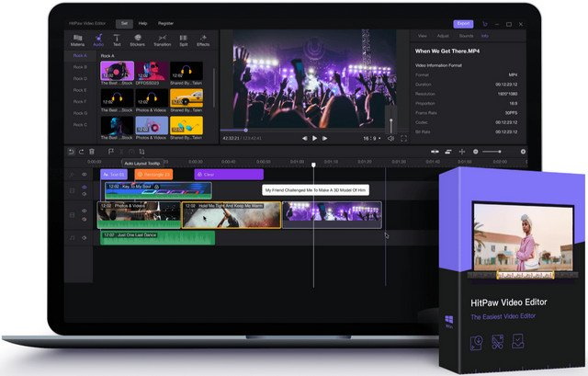Open the Transition effects tool
The width and height of the screenshot is (588, 376).
coord(162,40)
